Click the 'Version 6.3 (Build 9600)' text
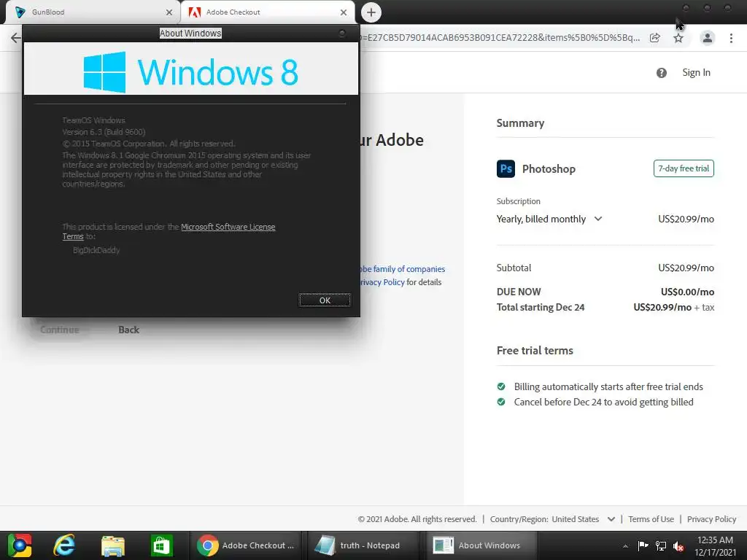Screen dimensions: 747x560 click(104, 132)
